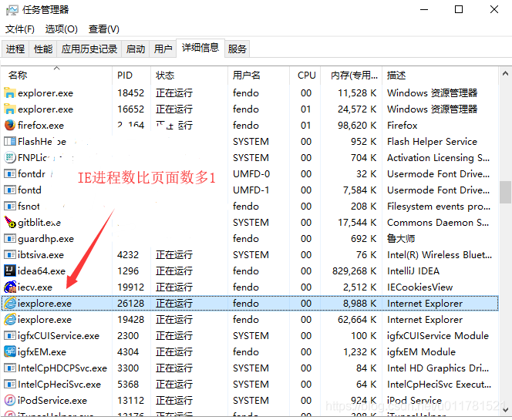Select the UMFD-0 username cell
The width and height of the screenshot is (512, 420).
(251, 174)
